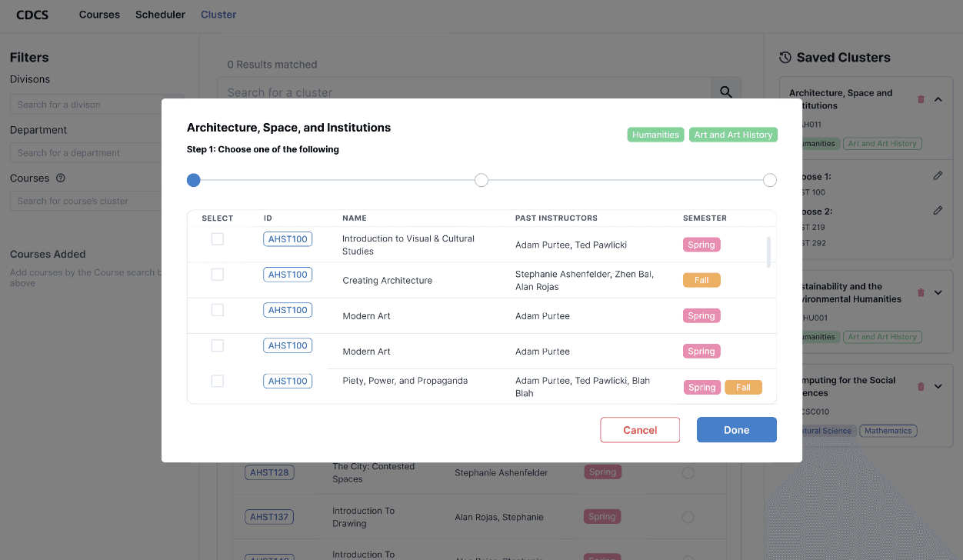Click the Humanities tag in the dialog header
963x560 pixels.
pos(656,135)
